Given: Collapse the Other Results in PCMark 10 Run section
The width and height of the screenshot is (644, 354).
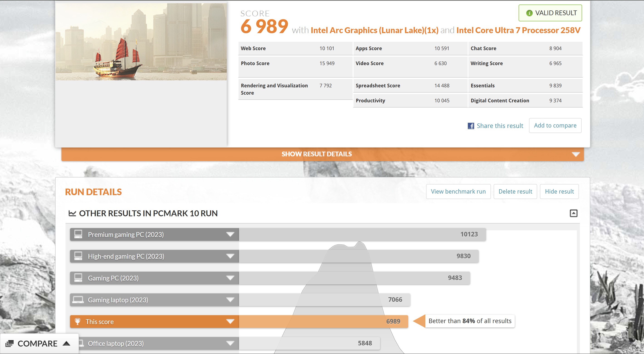Looking at the screenshot, I should coord(573,213).
